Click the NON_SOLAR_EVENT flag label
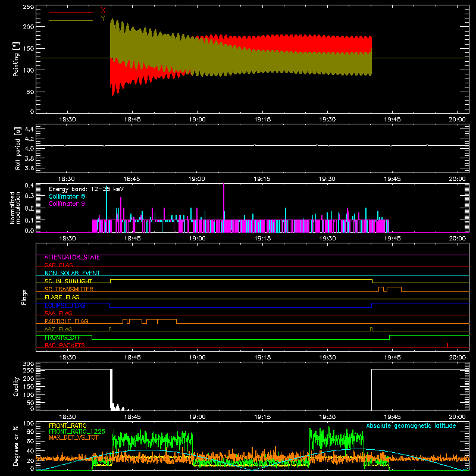Viewport: 476px width, 476px height. pos(72,273)
